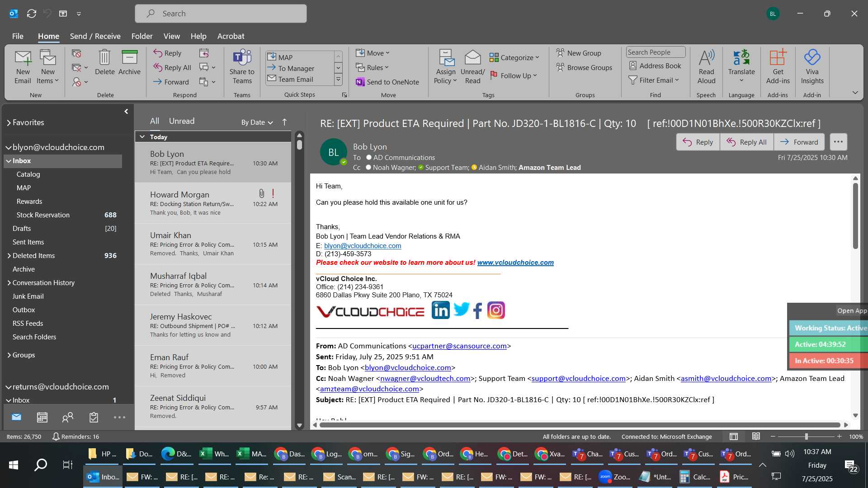Open the Folder tab
868x488 pixels.
[142, 36]
